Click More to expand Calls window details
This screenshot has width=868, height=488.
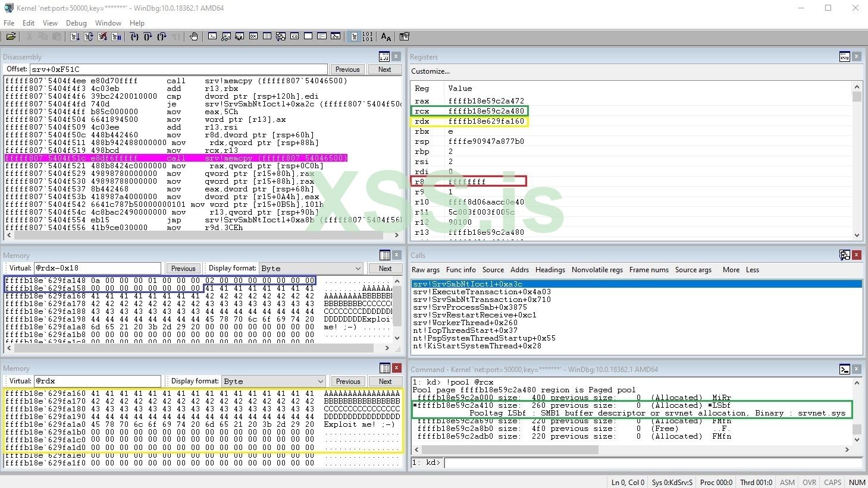pos(731,270)
